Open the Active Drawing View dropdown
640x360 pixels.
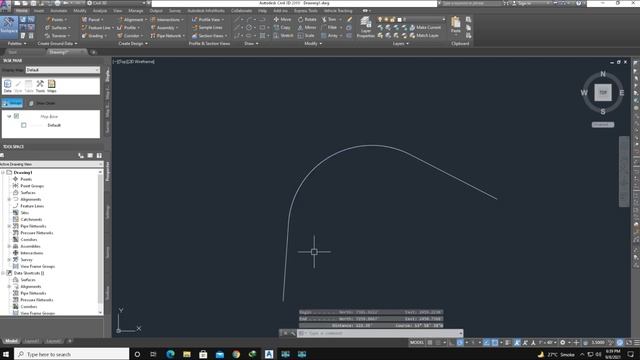[51, 164]
